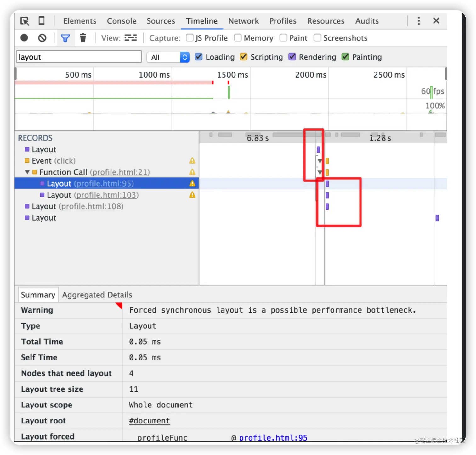Open the profile.html:103 source link
Image resolution: width=476 pixels, height=455 pixels.
click(x=106, y=195)
